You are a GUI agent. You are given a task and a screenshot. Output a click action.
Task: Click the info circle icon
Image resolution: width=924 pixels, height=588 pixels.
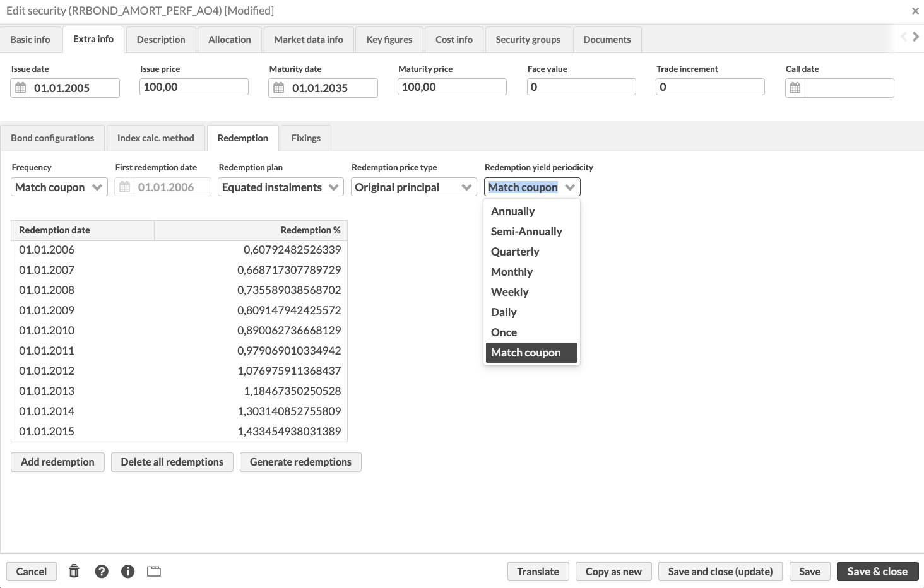[x=128, y=571]
